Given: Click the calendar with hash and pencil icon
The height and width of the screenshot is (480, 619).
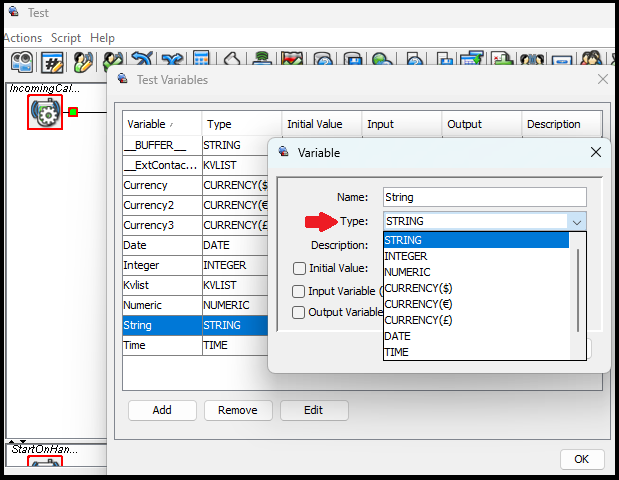Looking at the screenshot, I should [52, 62].
